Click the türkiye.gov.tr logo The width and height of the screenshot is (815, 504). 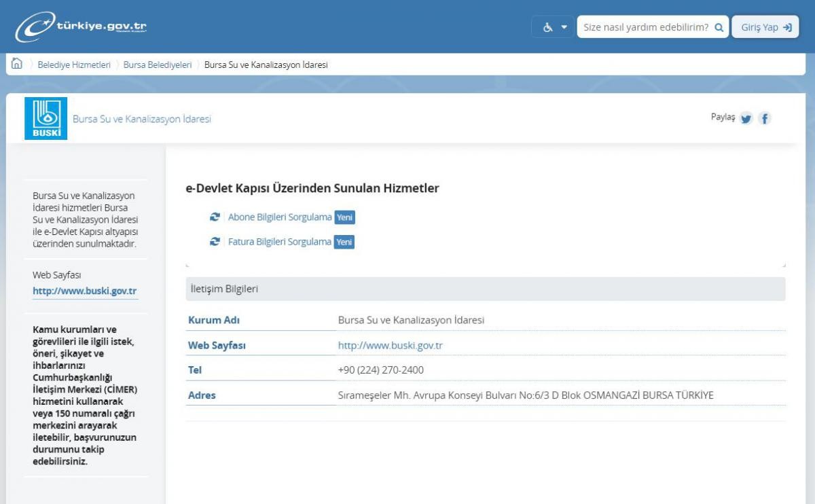(81, 27)
